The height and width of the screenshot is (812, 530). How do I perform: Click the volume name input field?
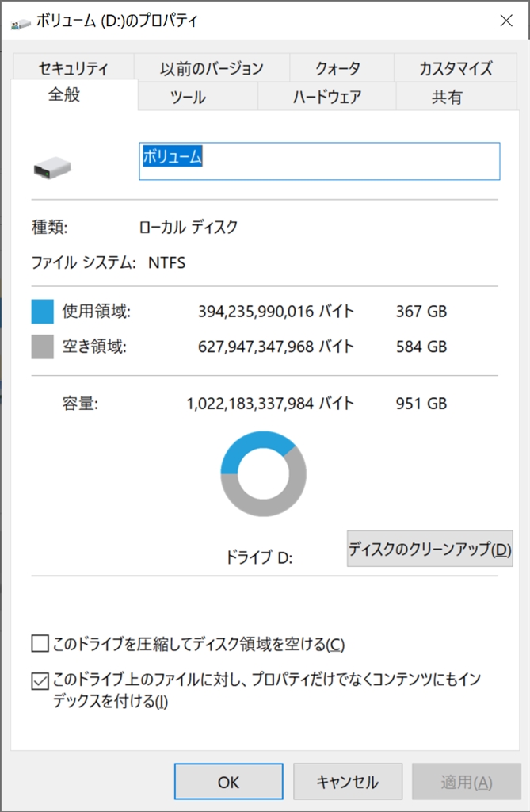(x=319, y=162)
